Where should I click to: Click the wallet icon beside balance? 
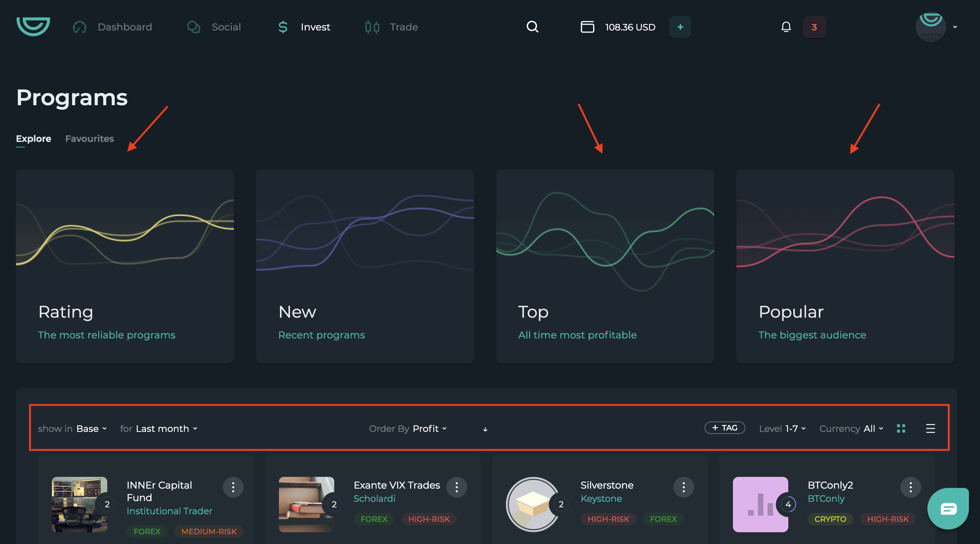(587, 27)
